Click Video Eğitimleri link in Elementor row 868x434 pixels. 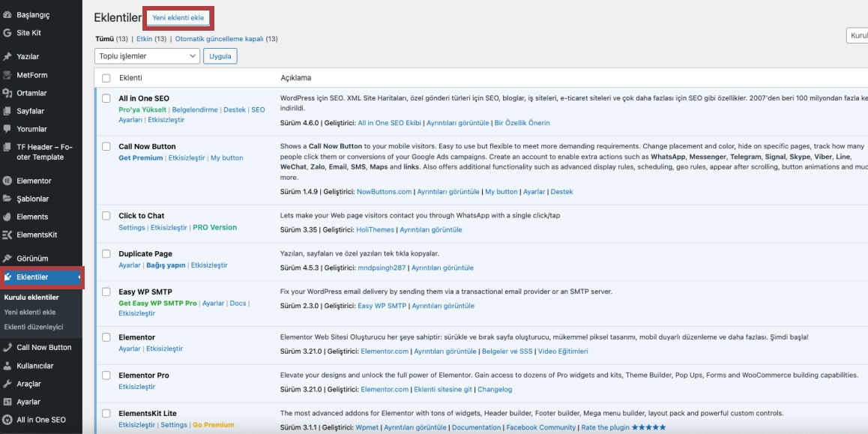563,351
